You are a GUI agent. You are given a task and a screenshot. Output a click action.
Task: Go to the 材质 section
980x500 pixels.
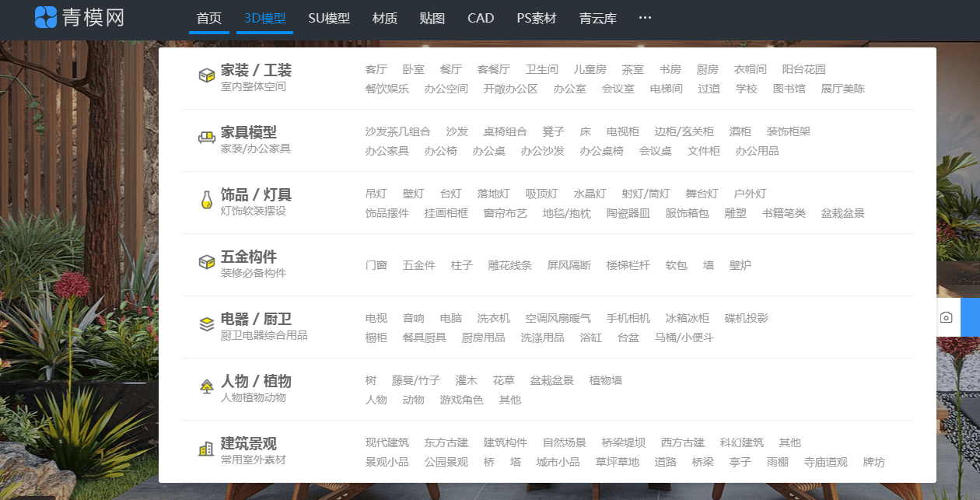point(384,19)
